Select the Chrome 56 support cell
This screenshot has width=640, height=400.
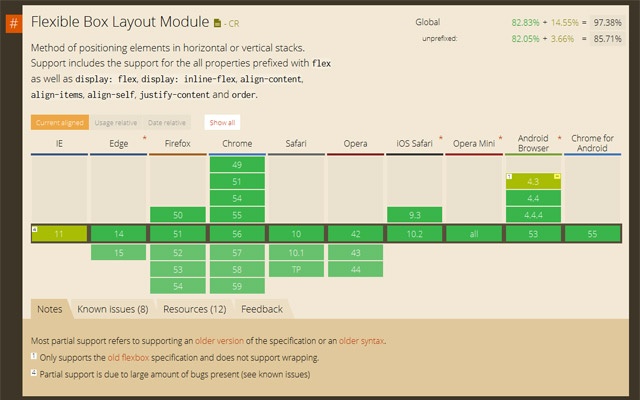pos(237,234)
